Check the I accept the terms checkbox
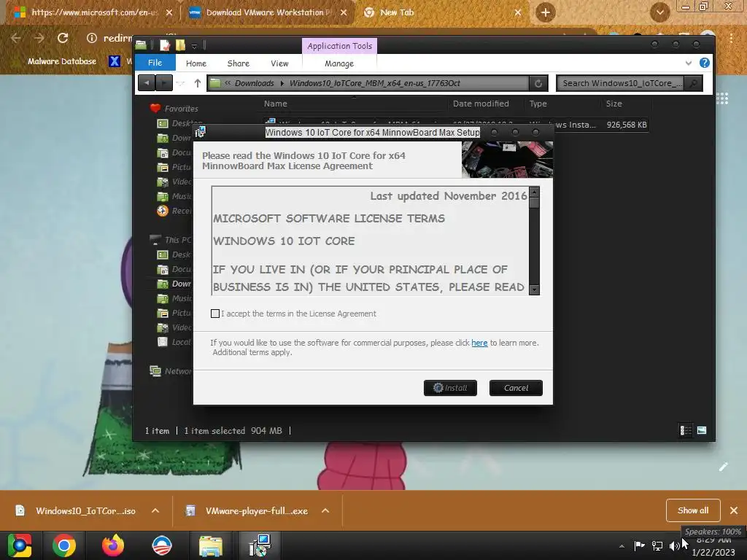Image resolution: width=747 pixels, height=560 pixels. 215,314
